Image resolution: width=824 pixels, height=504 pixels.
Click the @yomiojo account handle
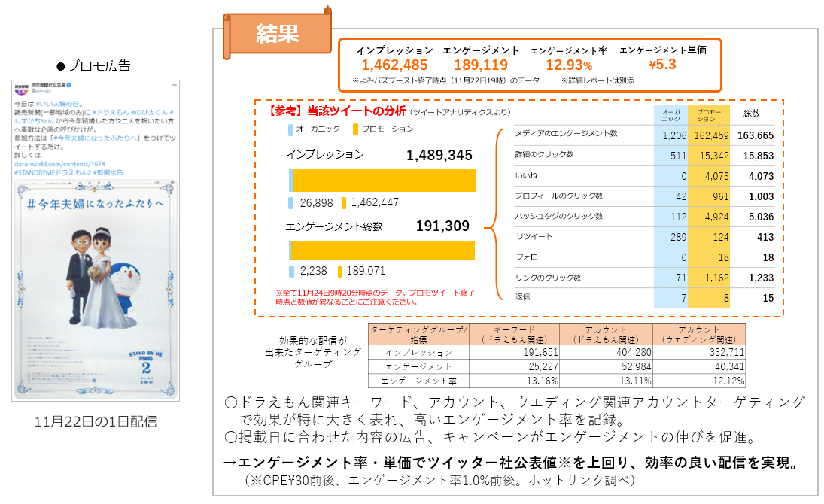click(41, 91)
